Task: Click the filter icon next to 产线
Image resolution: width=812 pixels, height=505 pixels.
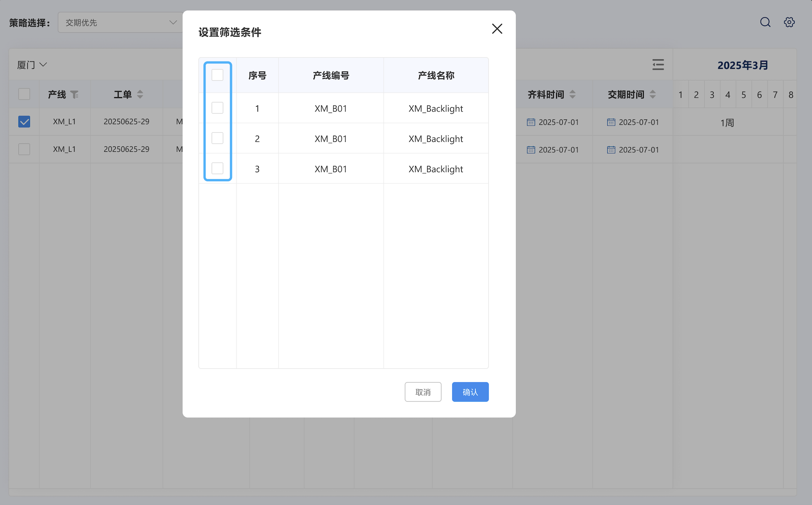Action: 75,95
